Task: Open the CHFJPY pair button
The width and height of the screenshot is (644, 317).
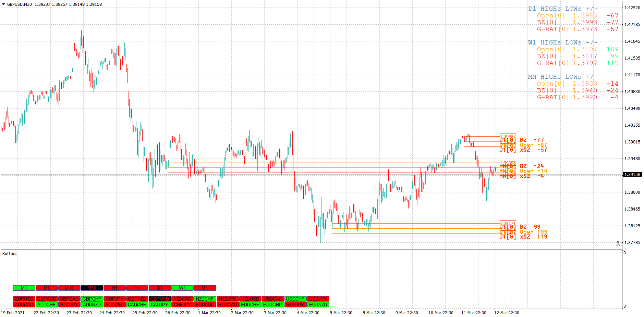Action: [182, 305]
